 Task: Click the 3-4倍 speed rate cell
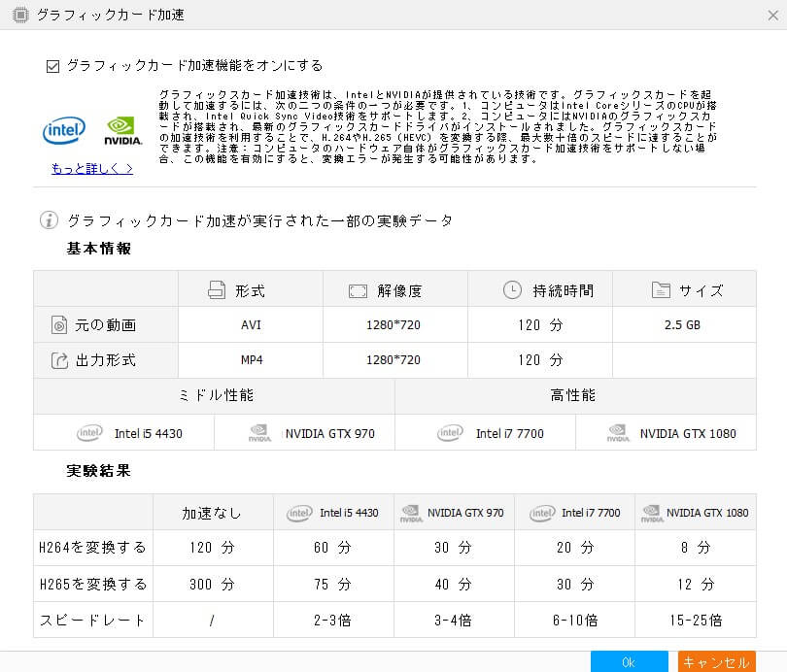(455, 621)
